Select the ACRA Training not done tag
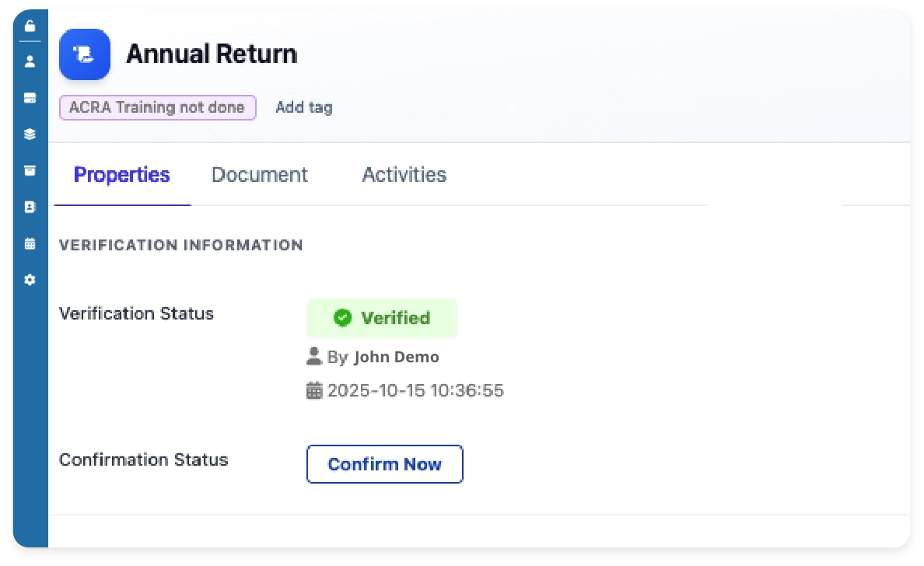 point(157,107)
